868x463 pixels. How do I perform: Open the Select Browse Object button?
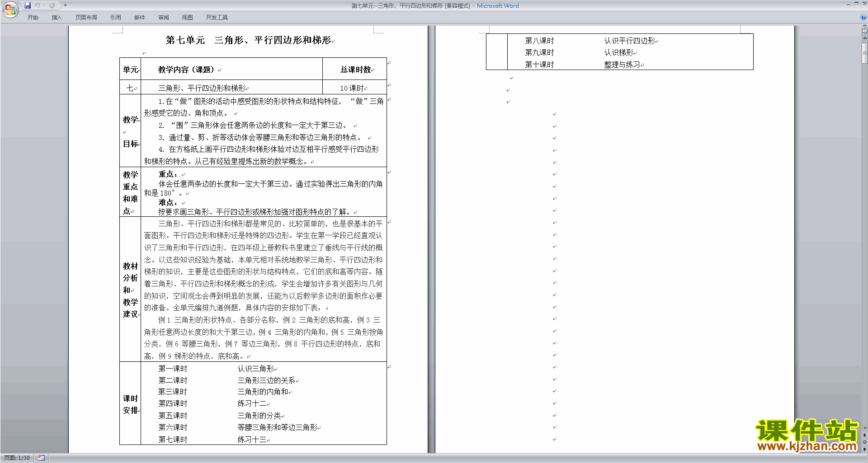864,442
